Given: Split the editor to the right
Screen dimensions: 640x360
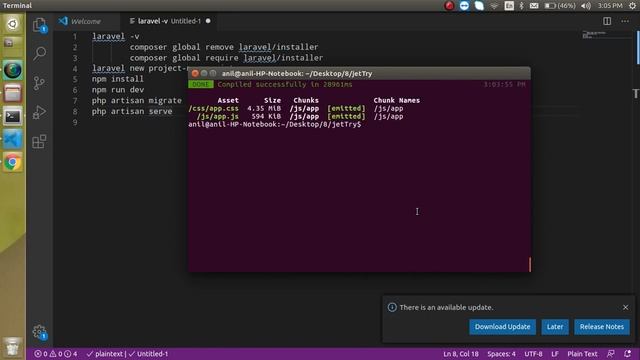Looking at the screenshot, I should 607,21.
